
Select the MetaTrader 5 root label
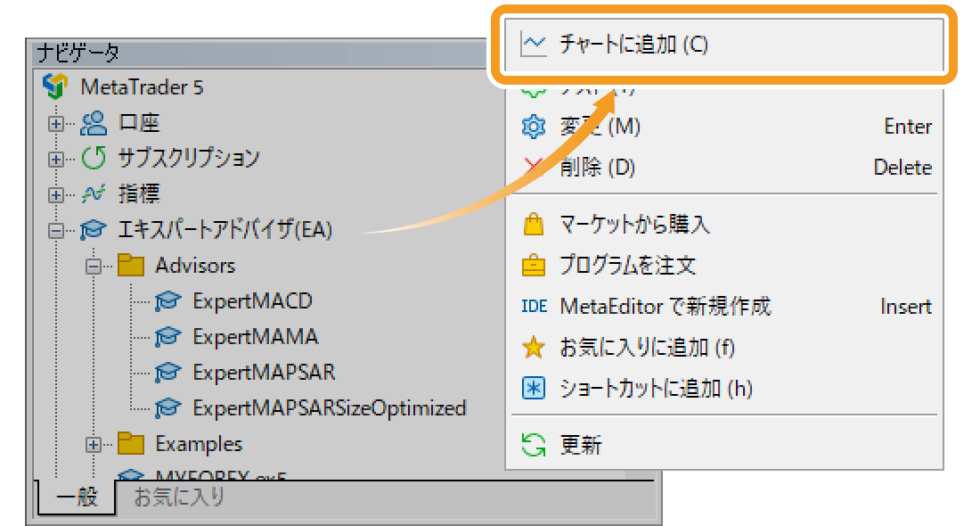pyautogui.click(x=142, y=87)
